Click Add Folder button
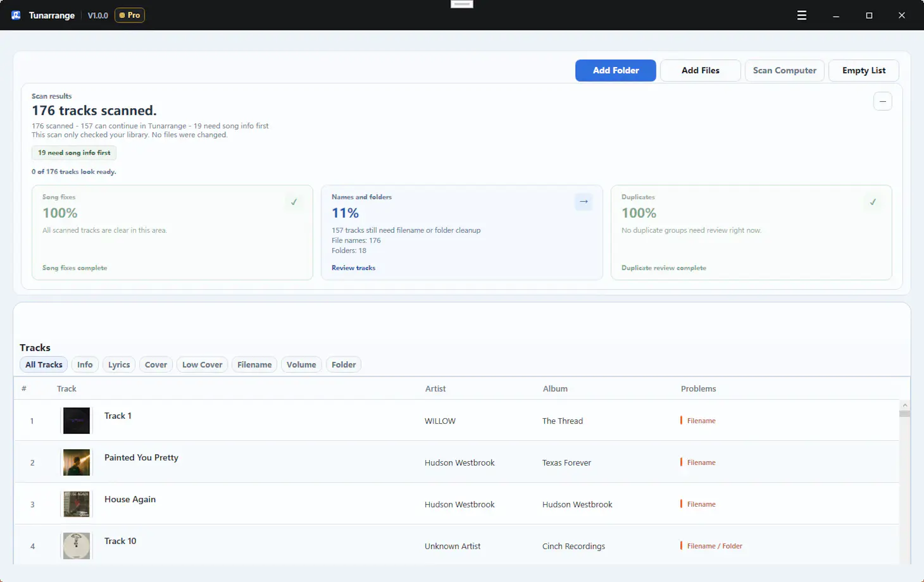Screen dimensions: 924x582 tap(615, 70)
